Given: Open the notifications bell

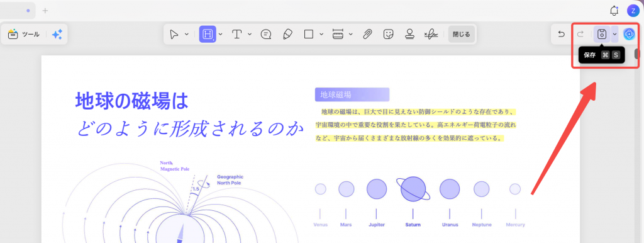Looking at the screenshot, I should pos(614,11).
